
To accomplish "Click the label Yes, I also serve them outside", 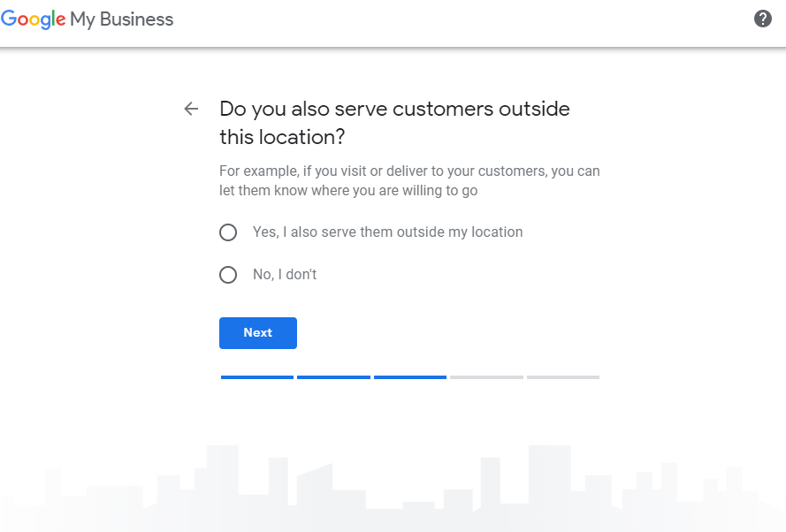I will [x=387, y=232].
